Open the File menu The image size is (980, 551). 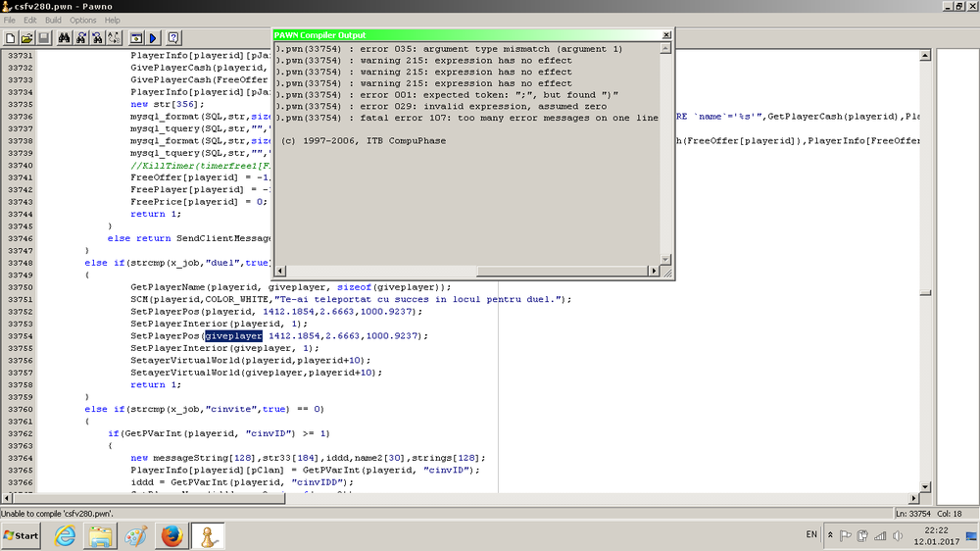[x=10, y=20]
